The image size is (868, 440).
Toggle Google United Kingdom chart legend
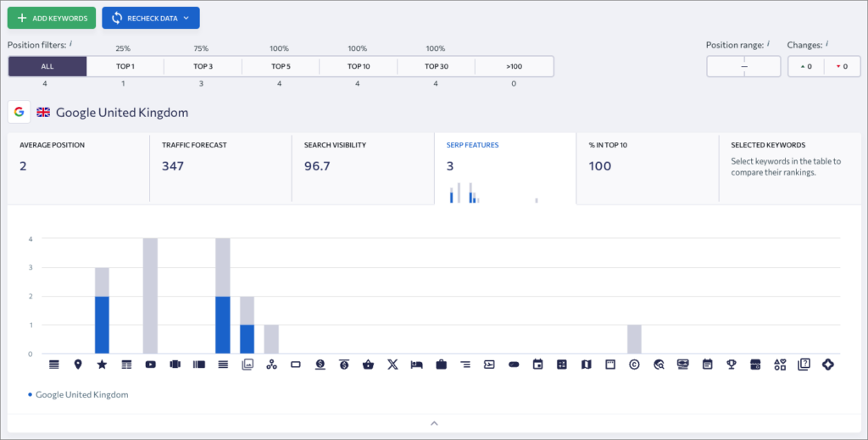click(x=78, y=394)
